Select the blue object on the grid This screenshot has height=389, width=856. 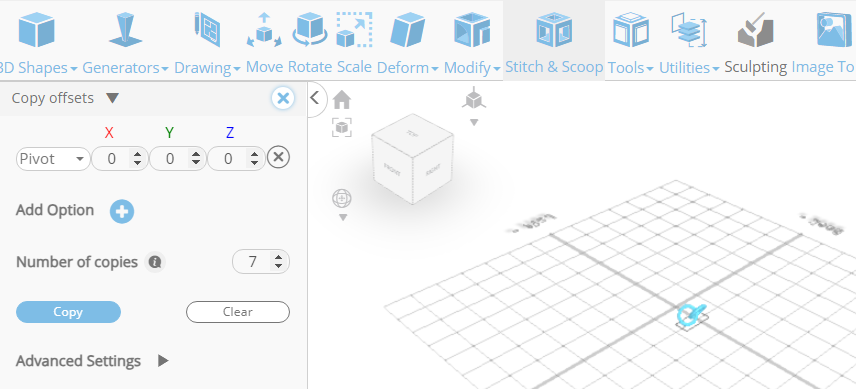tap(691, 315)
